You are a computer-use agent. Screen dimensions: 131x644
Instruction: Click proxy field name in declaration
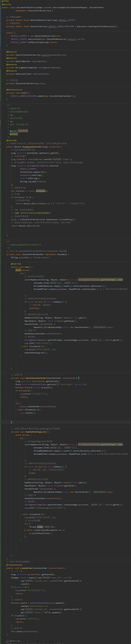coord(42,83)
